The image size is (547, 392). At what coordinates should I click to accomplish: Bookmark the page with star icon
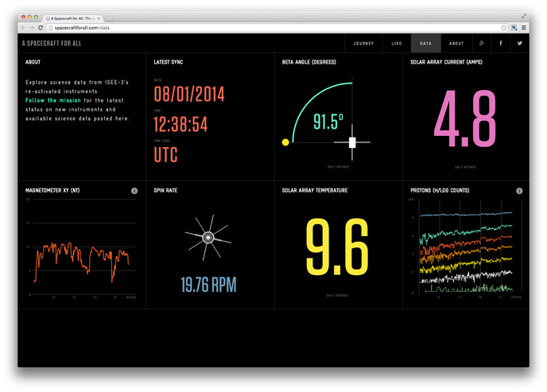(503, 28)
